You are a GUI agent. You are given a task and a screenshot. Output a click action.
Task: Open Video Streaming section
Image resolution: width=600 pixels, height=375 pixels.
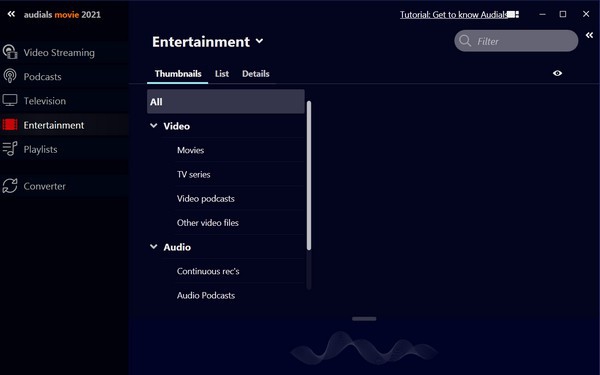[x=59, y=52]
